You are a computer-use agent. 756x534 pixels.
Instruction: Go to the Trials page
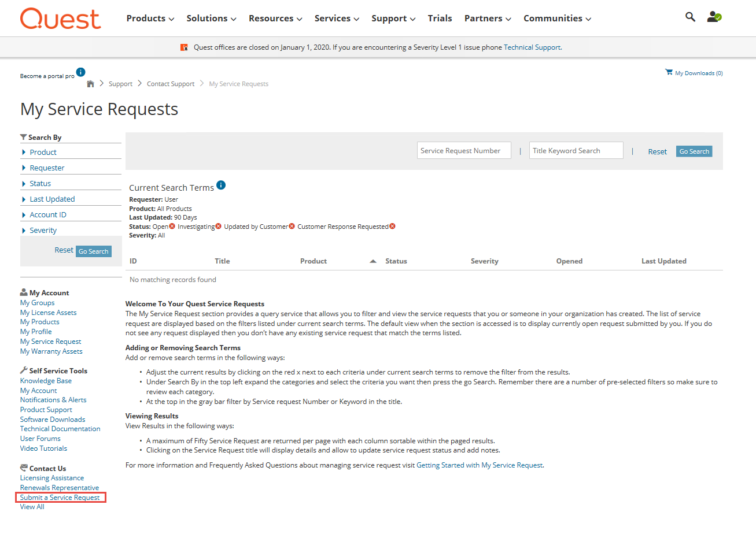click(x=440, y=18)
